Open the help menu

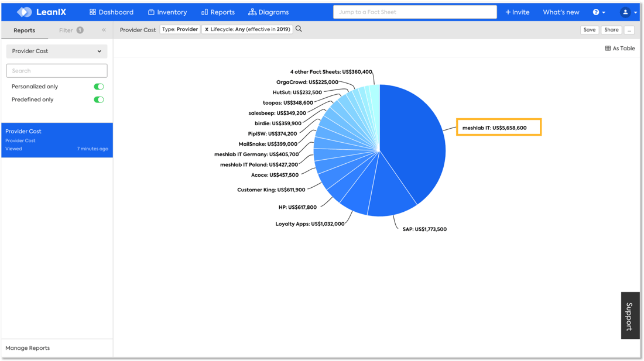(x=598, y=12)
